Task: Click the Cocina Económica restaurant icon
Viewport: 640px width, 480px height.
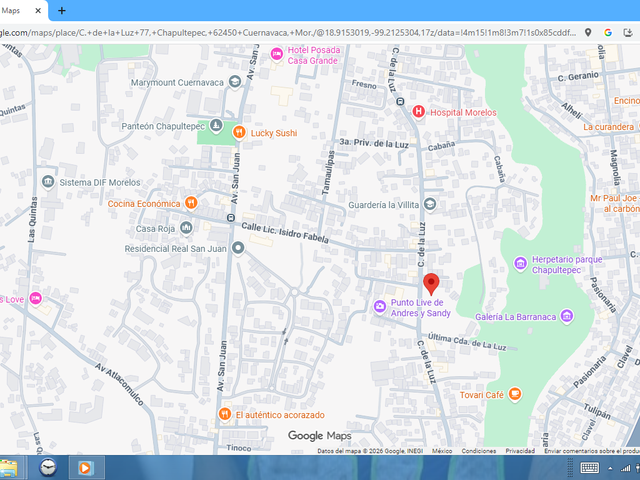Action: 191,202
